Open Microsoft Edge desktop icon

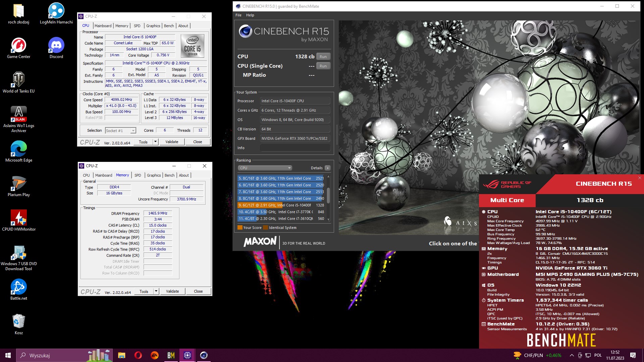(18, 152)
